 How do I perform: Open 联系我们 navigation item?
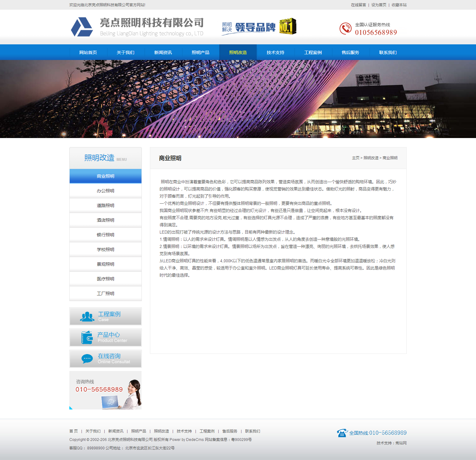point(388,52)
